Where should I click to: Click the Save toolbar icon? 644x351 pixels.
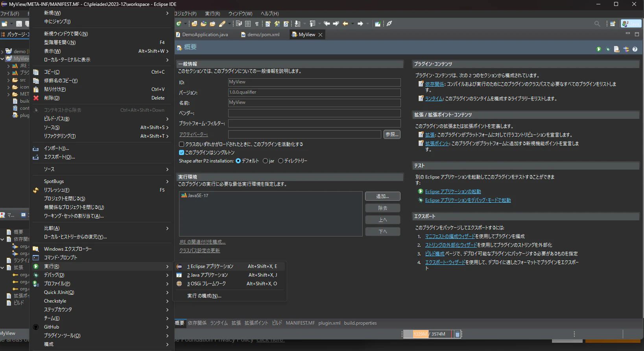(18, 24)
